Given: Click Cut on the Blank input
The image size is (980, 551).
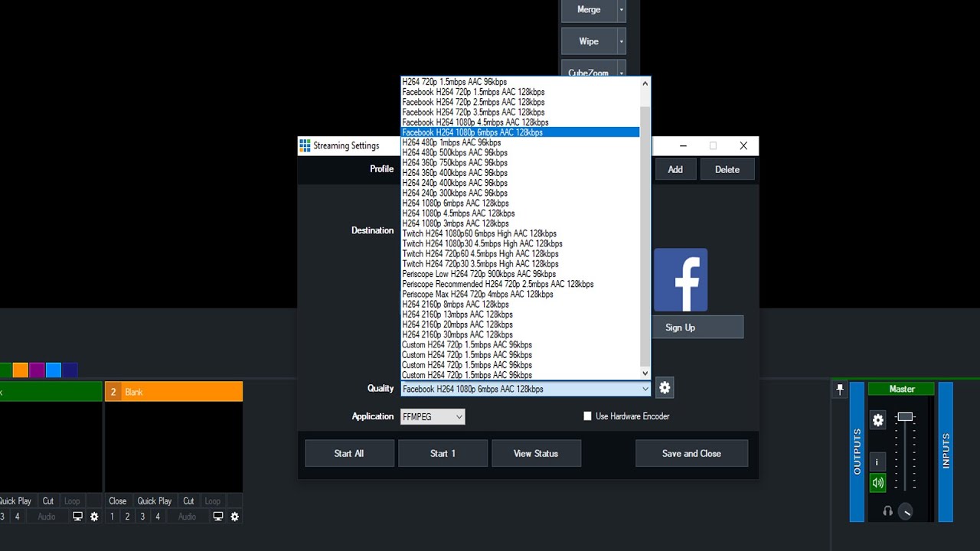Looking at the screenshot, I should pos(188,501).
